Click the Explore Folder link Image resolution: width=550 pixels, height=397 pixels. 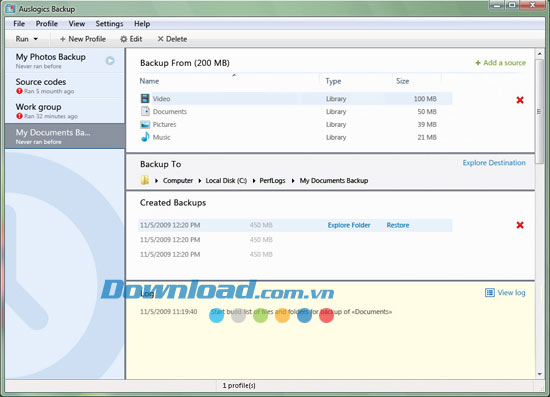click(349, 225)
